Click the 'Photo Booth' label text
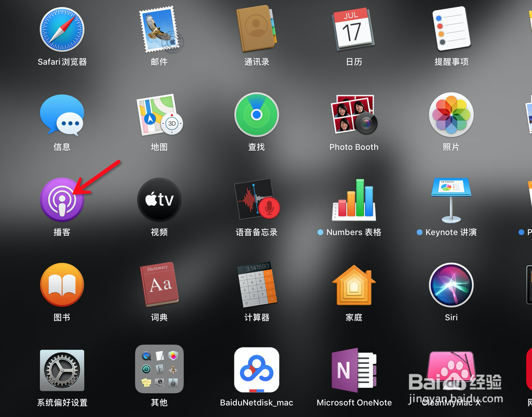Viewport: 532px width, 417px height. tap(354, 147)
